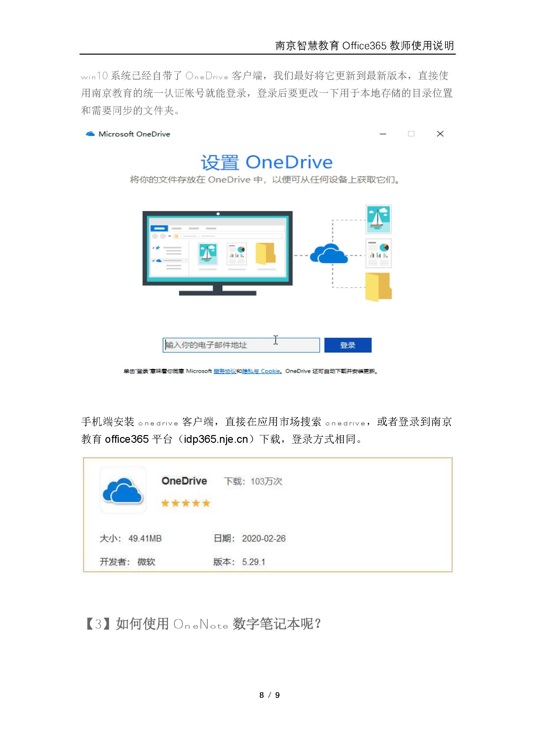The image size is (535, 756).
Task: Click the chart document icon on right
Action: click(378, 253)
